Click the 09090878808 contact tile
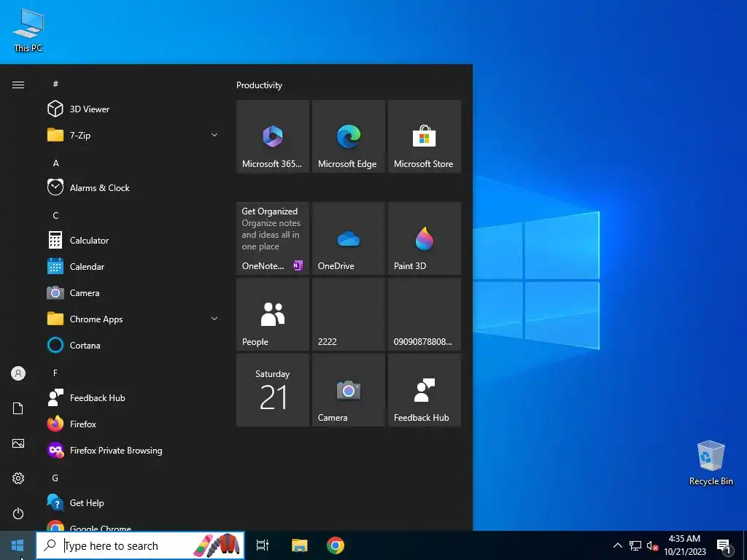 (x=425, y=314)
